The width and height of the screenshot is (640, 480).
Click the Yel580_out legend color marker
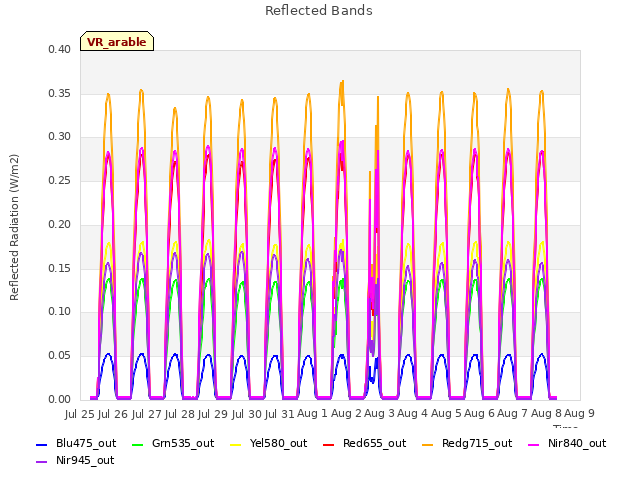tap(236, 444)
